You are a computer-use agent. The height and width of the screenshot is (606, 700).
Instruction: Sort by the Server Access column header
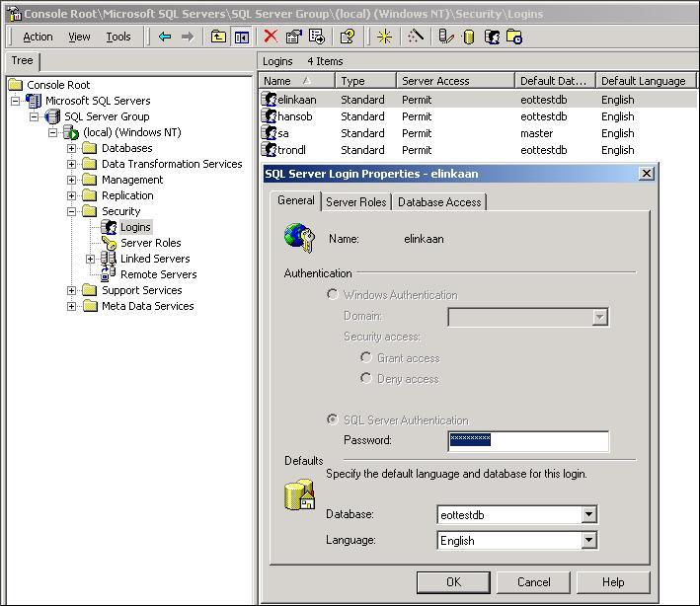[455, 81]
